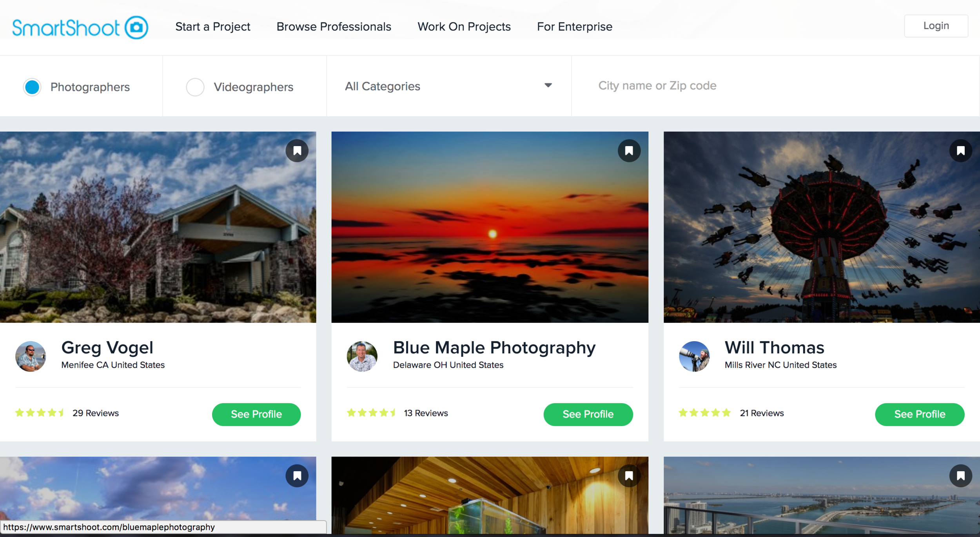980x537 pixels.
Task: Open Blue Maple Photography's avatar photo
Action: pyautogui.click(x=362, y=356)
